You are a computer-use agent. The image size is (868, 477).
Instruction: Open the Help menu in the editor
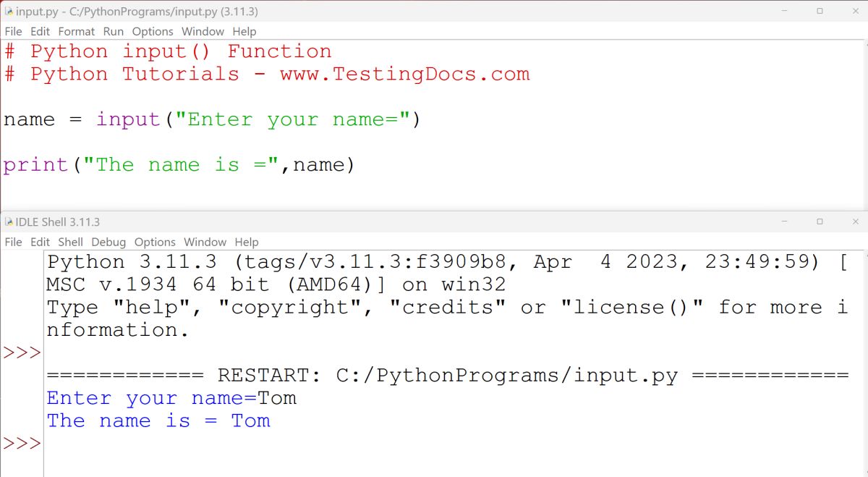244,31
